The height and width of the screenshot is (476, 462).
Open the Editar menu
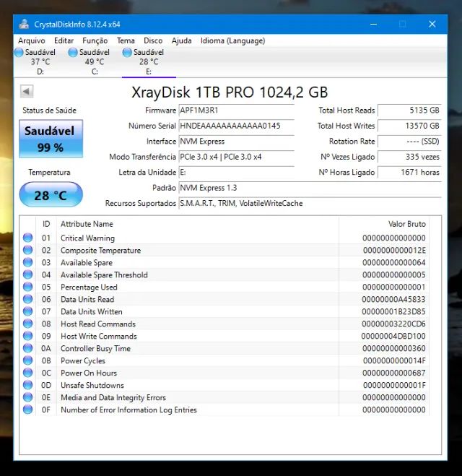click(x=64, y=40)
